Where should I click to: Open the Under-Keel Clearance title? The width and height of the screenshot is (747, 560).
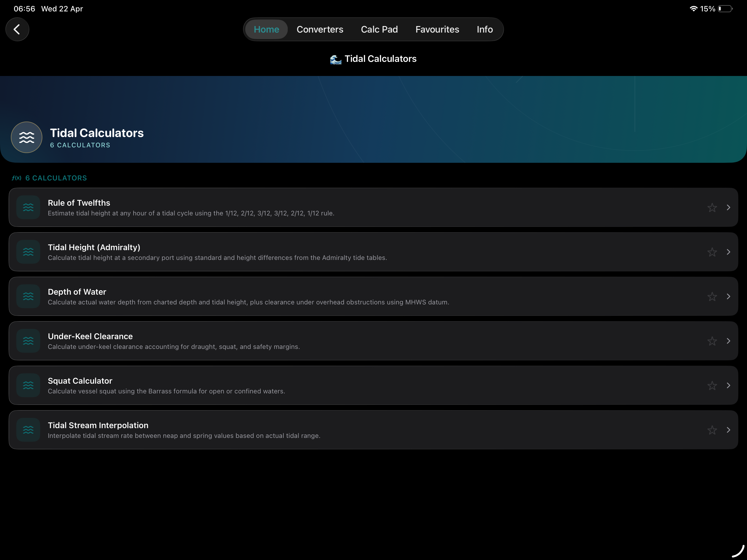pyautogui.click(x=90, y=336)
